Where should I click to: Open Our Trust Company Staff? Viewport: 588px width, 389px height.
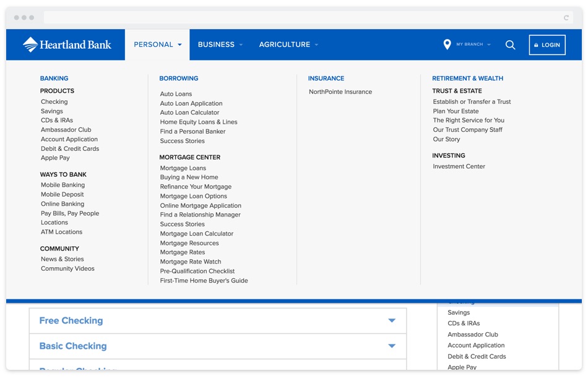468,130
